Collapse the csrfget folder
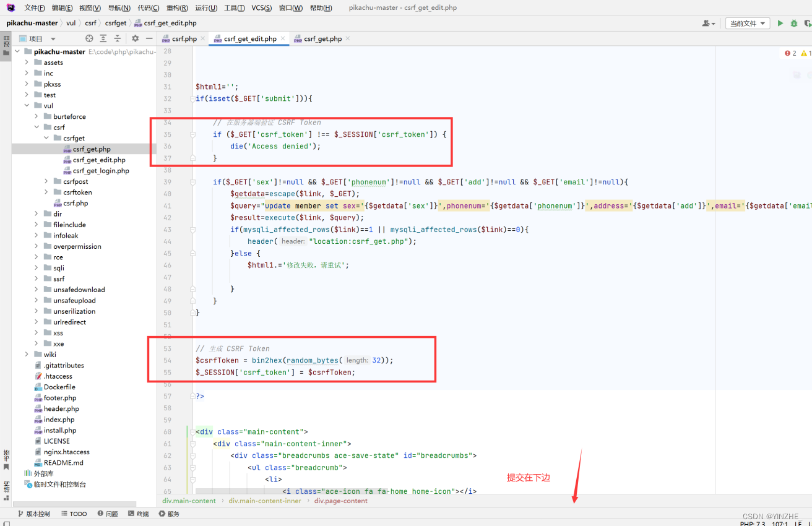812x526 pixels. click(46, 138)
